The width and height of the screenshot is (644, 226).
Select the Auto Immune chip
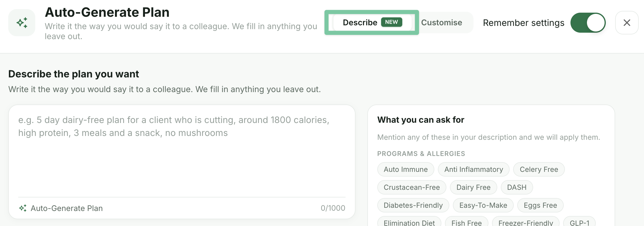click(x=406, y=169)
